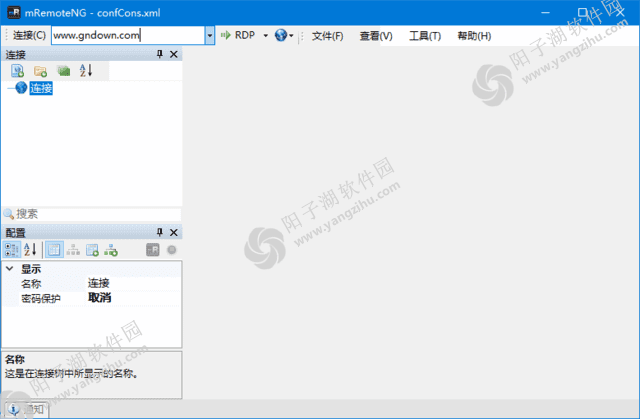Open the RDP protocol dropdown arrow
Screen dimensions: 640x419
click(266, 35)
